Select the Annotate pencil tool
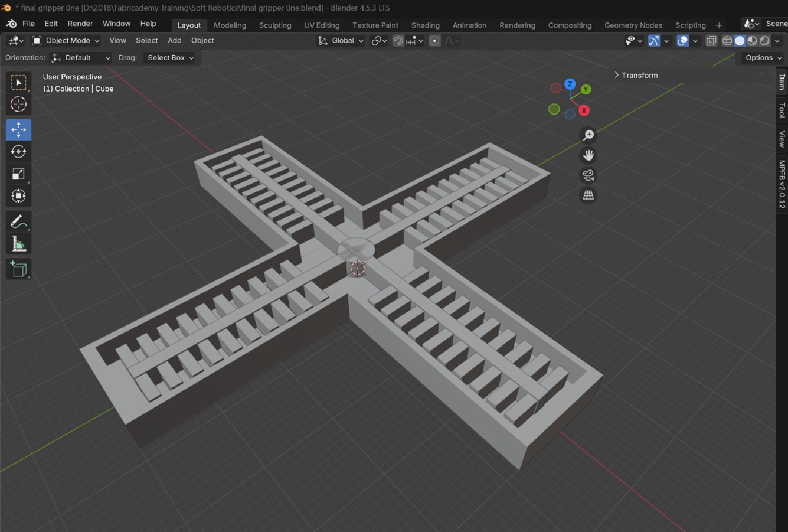The height and width of the screenshot is (532, 788). pos(18,222)
